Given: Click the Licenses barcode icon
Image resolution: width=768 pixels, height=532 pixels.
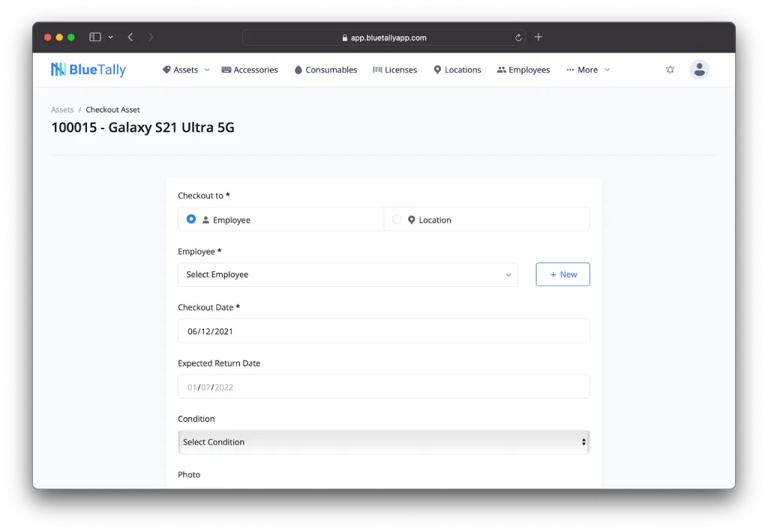Looking at the screenshot, I should pos(377,70).
